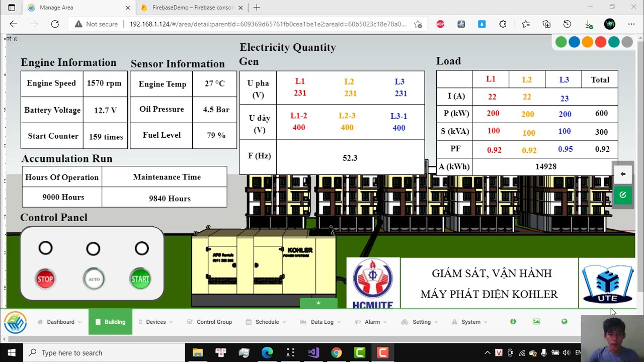Click the frequency value 52.3
The image size is (644, 362).
tap(350, 158)
